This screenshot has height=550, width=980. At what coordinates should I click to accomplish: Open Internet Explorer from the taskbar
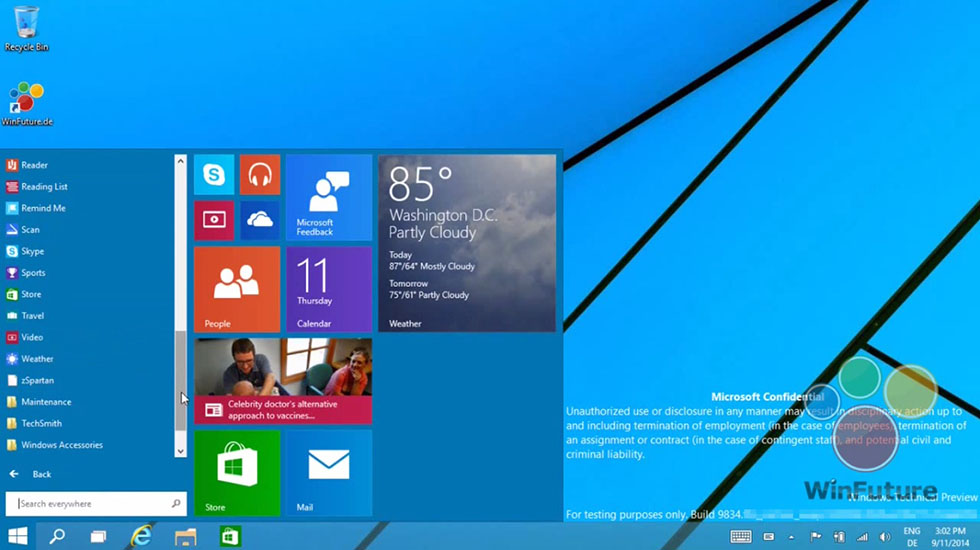(142, 537)
